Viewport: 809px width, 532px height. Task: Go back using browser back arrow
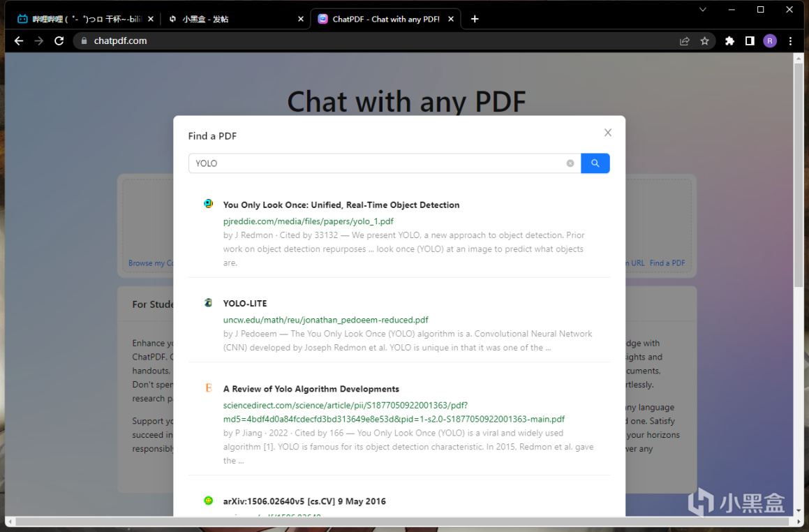[19, 40]
